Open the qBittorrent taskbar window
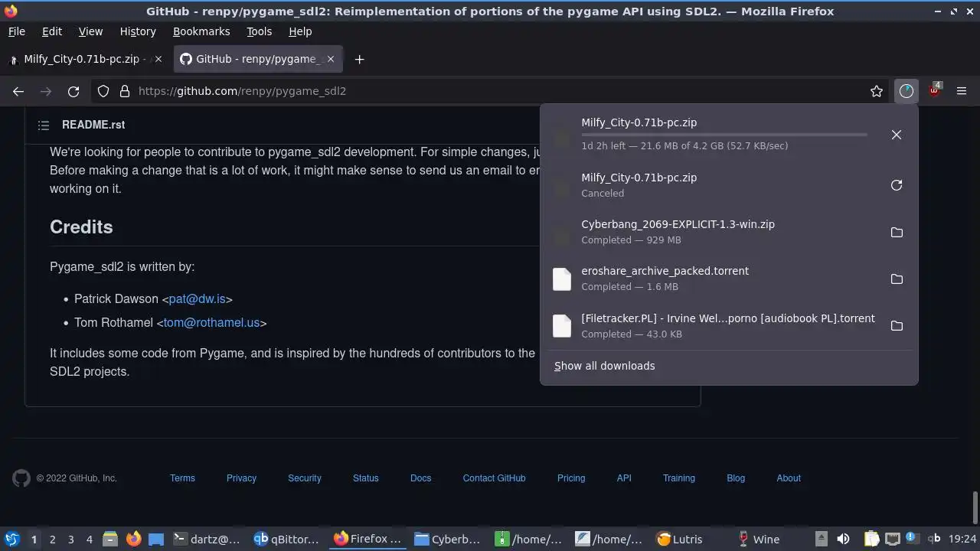 pos(286,539)
